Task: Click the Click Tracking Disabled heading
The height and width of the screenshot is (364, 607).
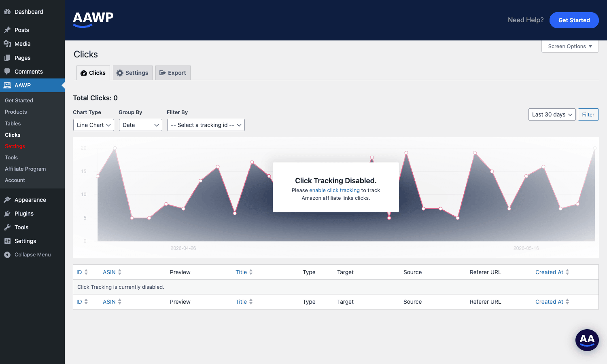Action: (x=336, y=181)
